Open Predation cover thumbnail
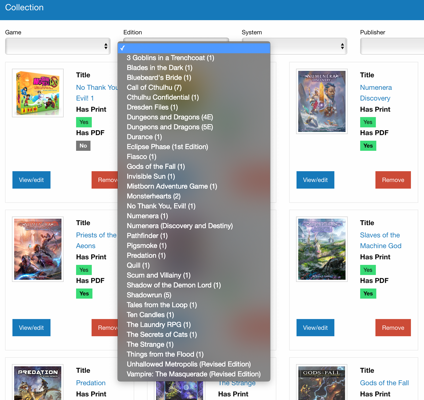This screenshot has height=400, width=424. coord(38,382)
